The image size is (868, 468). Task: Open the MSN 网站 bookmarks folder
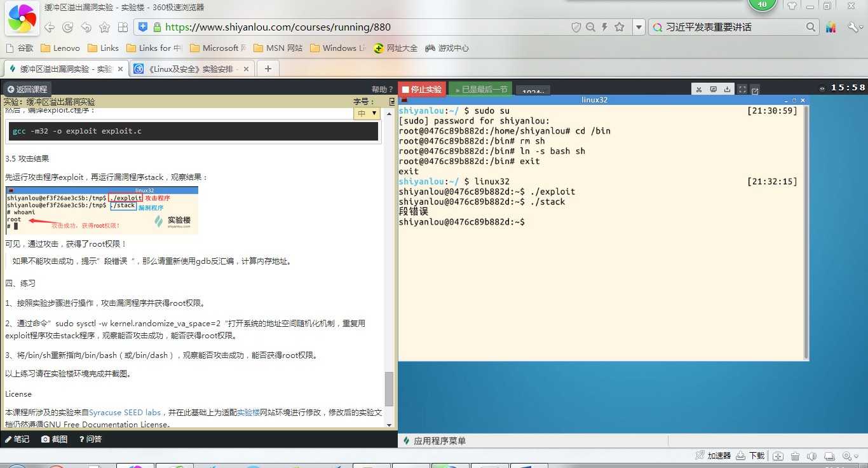278,48
